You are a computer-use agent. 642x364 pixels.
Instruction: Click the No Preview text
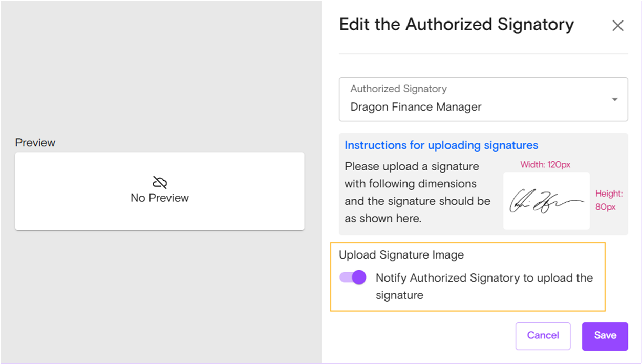click(x=160, y=198)
